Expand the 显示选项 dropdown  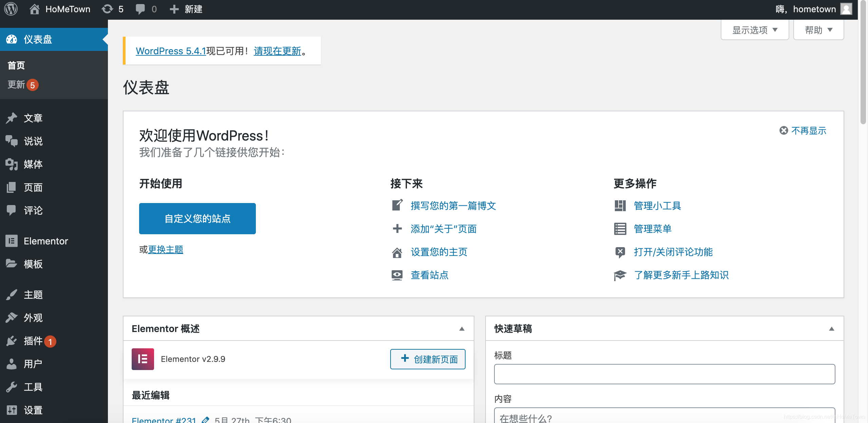pyautogui.click(x=755, y=30)
